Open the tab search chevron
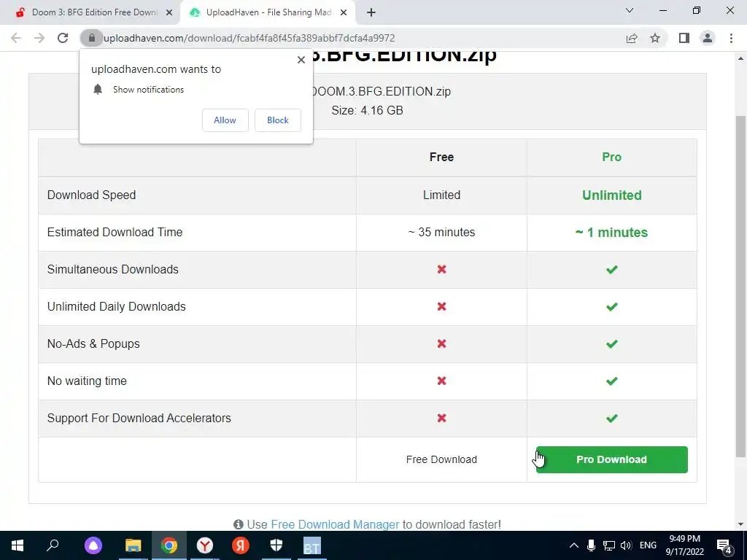The image size is (747, 560). tap(630, 10)
